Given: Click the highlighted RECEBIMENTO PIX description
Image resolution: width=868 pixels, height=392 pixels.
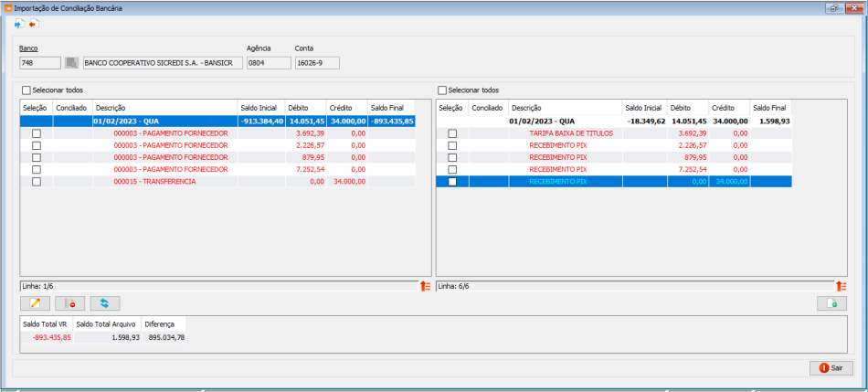Looking at the screenshot, I should tap(557, 182).
